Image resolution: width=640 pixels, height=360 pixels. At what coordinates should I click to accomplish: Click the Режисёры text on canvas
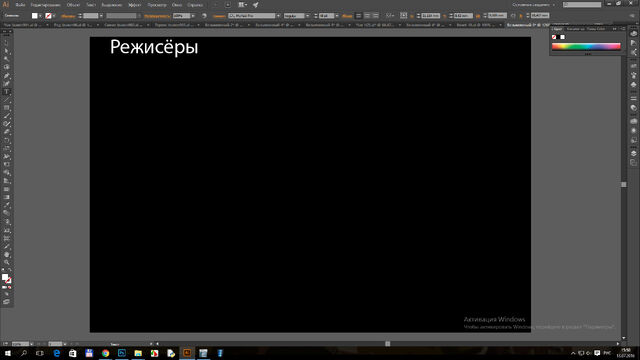pyautogui.click(x=154, y=47)
